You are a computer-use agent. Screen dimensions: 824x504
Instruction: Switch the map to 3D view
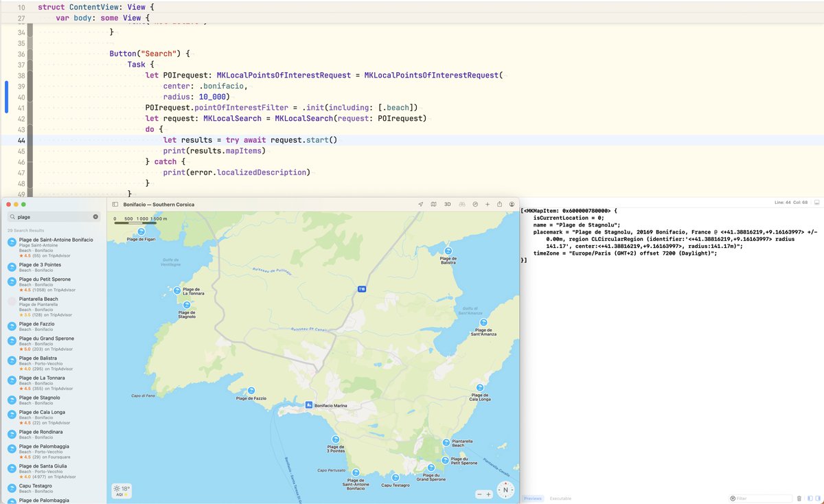[x=447, y=204]
